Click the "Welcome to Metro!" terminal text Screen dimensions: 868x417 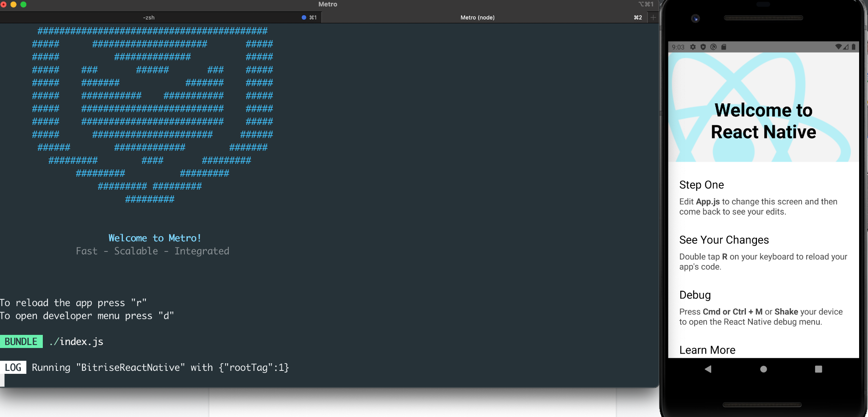[x=155, y=238]
